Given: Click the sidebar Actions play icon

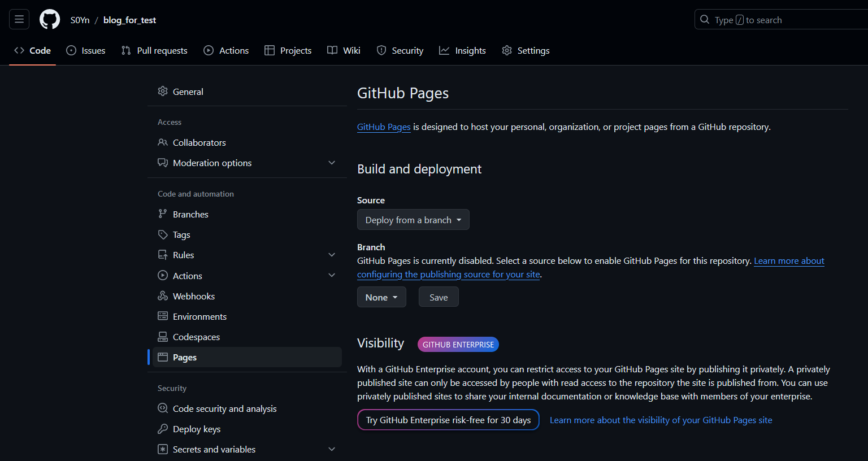Looking at the screenshot, I should click(163, 276).
